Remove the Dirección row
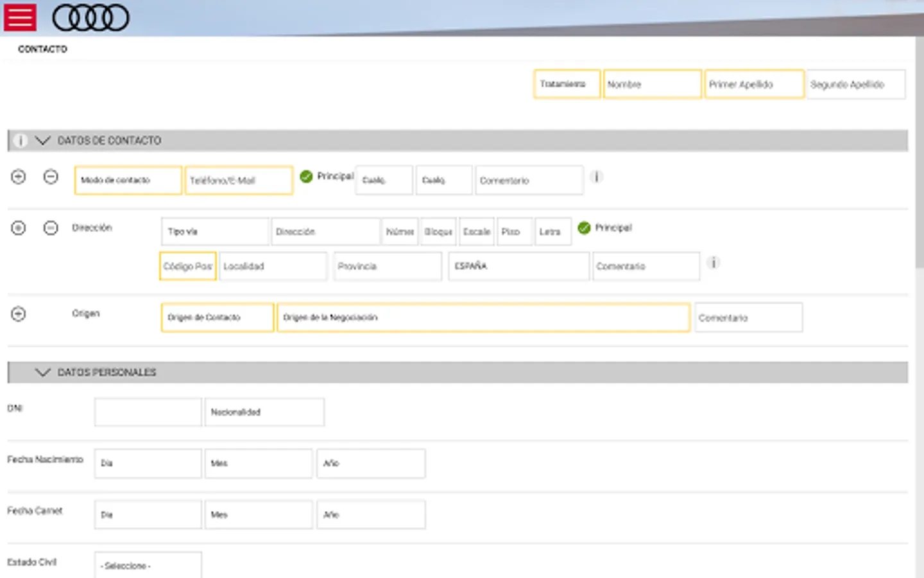 (51, 228)
